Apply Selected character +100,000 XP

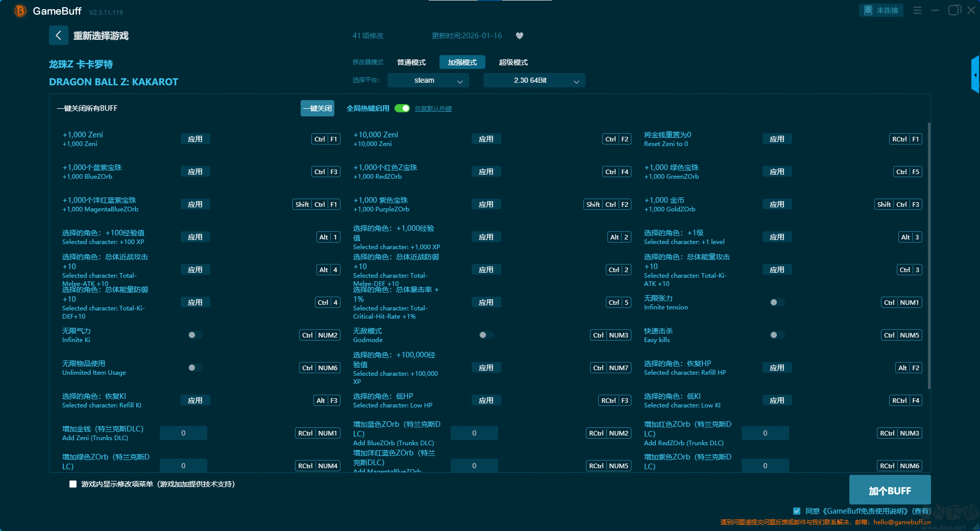[x=486, y=368]
